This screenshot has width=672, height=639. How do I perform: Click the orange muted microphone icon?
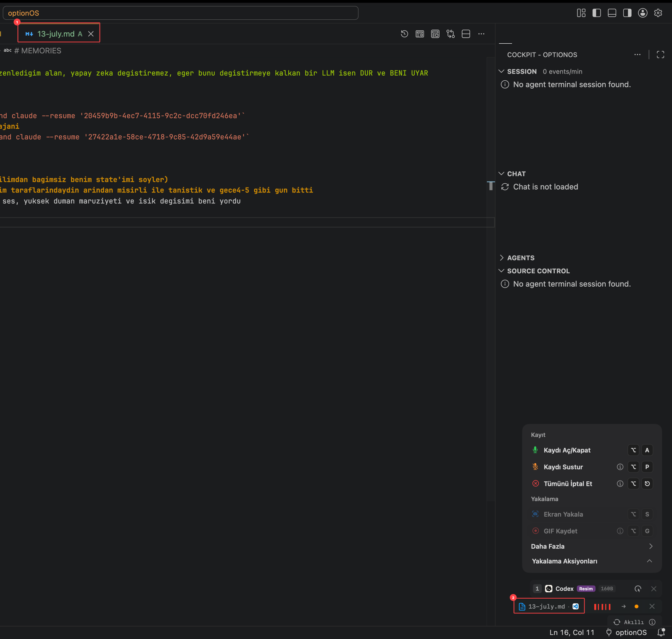tap(535, 467)
